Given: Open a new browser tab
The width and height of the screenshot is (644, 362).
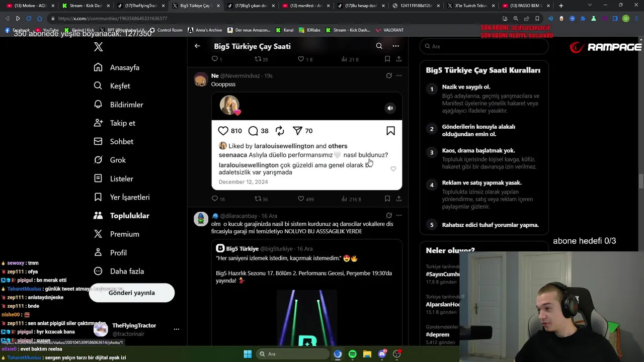Looking at the screenshot, I should tap(561, 6).
